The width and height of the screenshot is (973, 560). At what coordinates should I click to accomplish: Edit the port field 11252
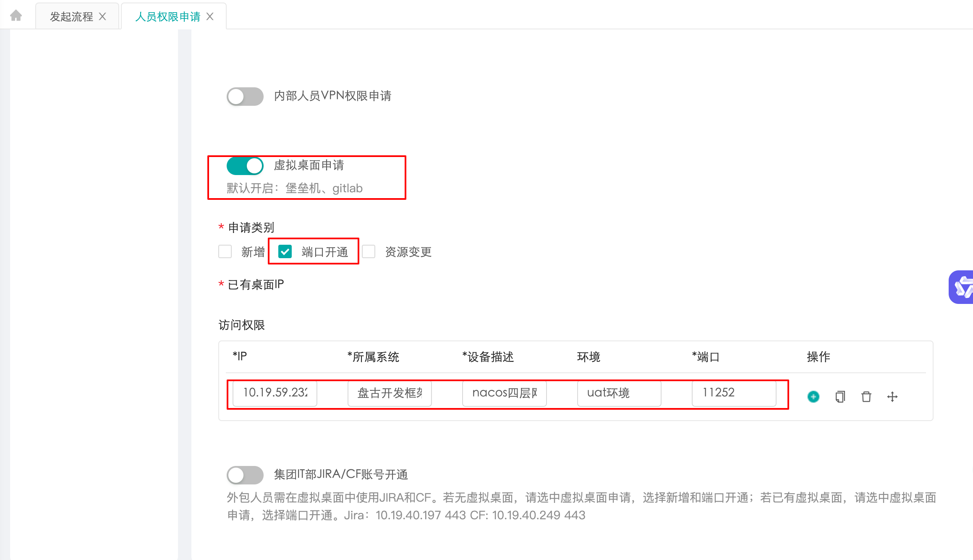tap(734, 393)
